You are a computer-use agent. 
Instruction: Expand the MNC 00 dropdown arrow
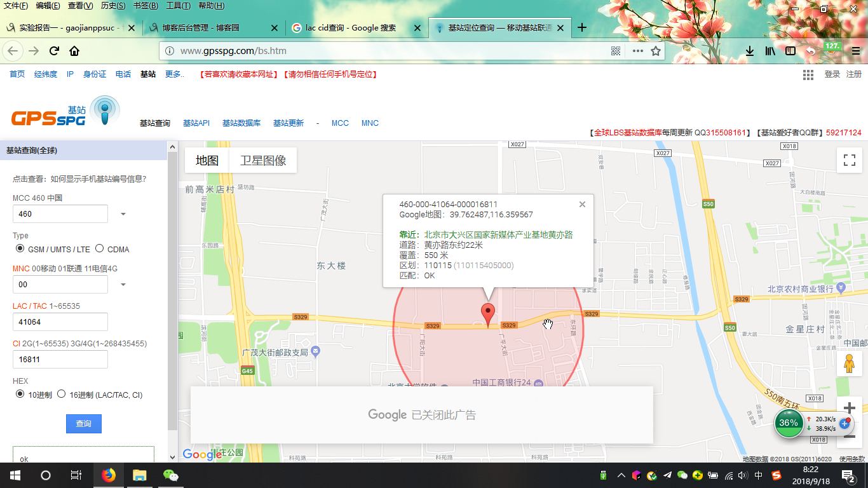pos(123,284)
